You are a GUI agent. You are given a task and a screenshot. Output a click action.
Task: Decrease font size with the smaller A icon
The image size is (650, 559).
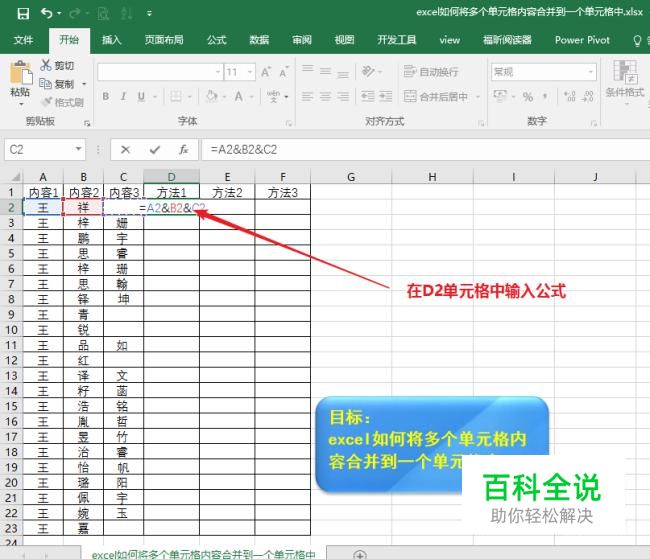click(284, 72)
